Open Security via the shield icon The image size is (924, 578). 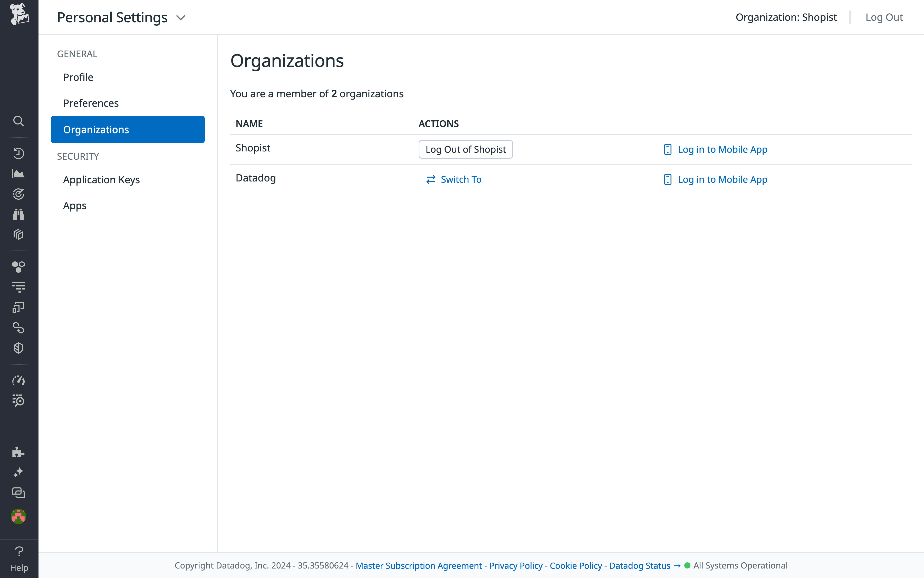[18, 348]
